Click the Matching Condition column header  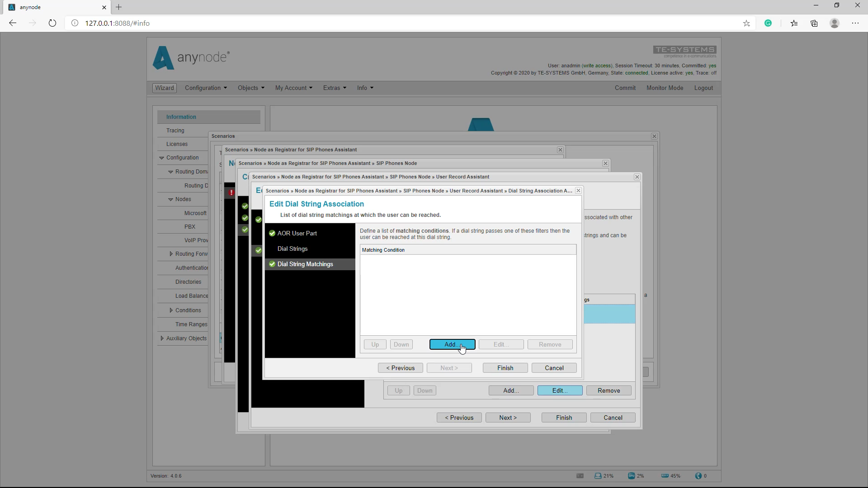coord(468,250)
